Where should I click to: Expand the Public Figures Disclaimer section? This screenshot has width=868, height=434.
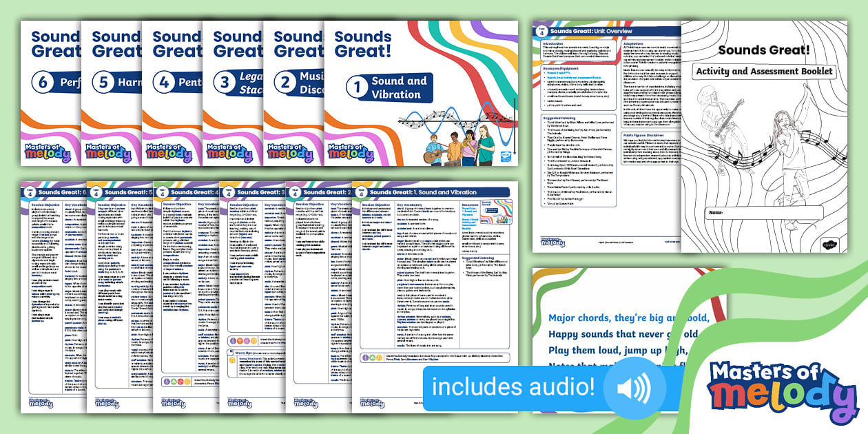pos(645,134)
